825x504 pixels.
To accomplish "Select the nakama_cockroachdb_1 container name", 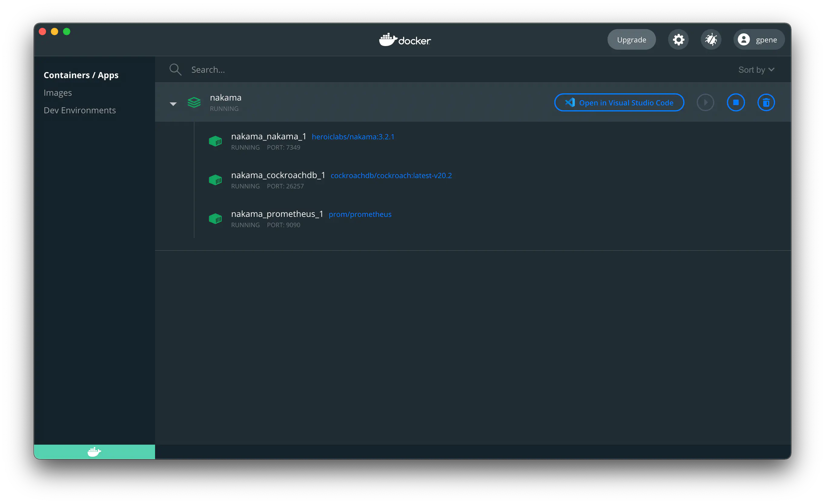I will pyautogui.click(x=278, y=175).
